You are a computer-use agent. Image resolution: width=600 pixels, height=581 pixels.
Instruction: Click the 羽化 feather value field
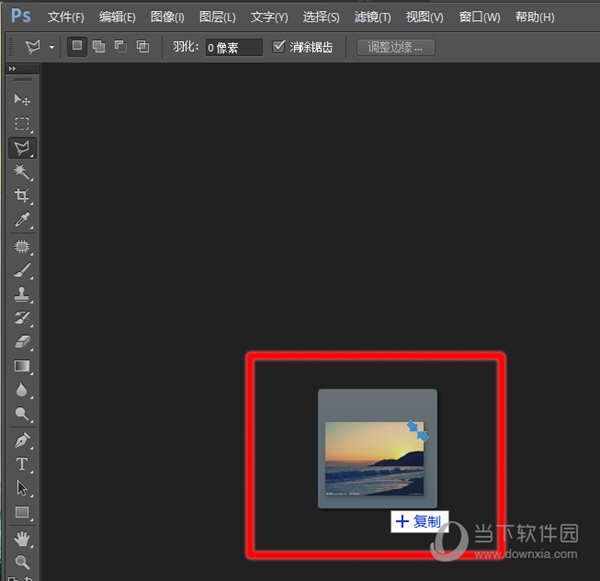(234, 47)
